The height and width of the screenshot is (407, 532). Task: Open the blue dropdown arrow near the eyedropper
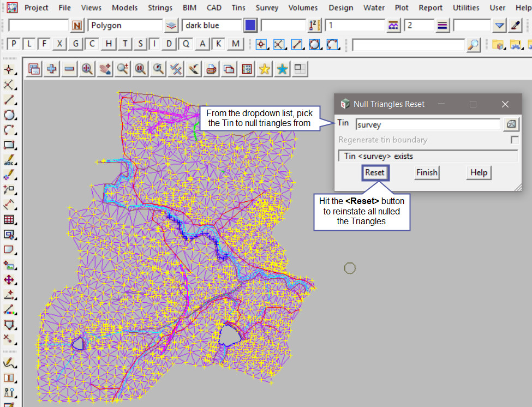click(x=500, y=26)
